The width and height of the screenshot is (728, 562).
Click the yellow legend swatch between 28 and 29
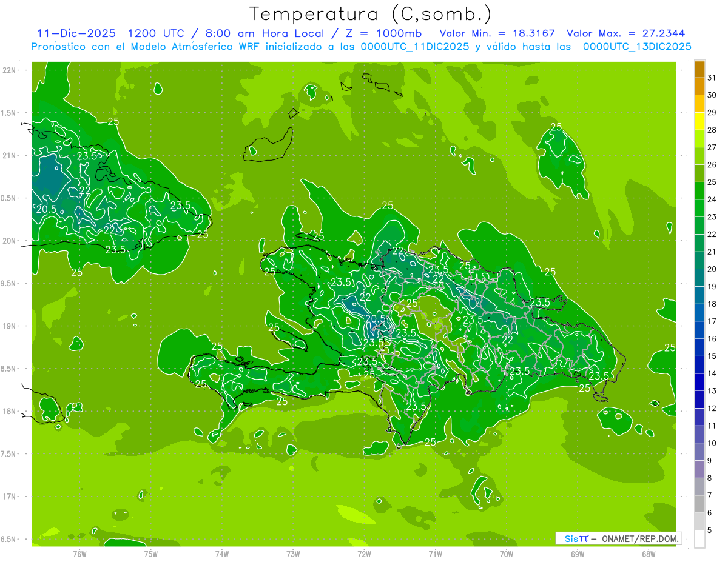(x=699, y=122)
